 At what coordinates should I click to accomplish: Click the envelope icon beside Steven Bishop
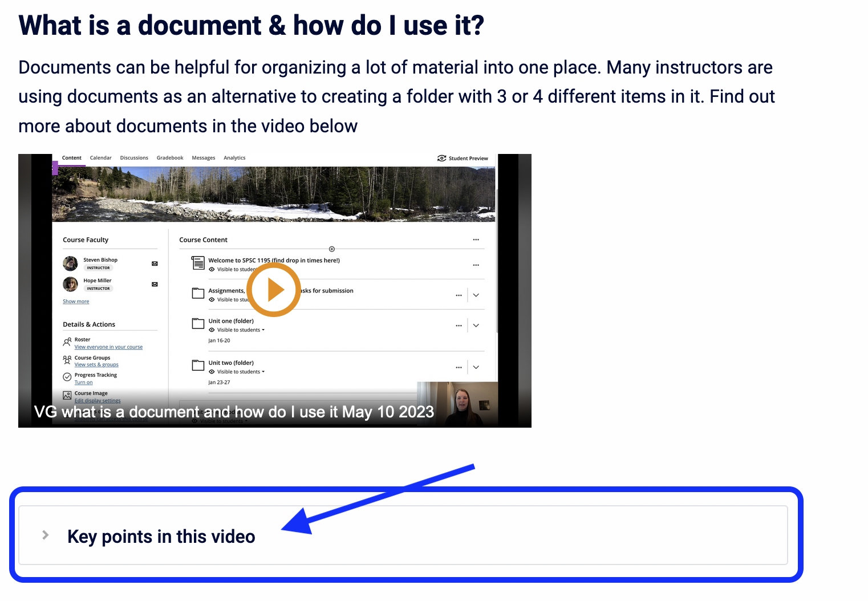point(155,263)
